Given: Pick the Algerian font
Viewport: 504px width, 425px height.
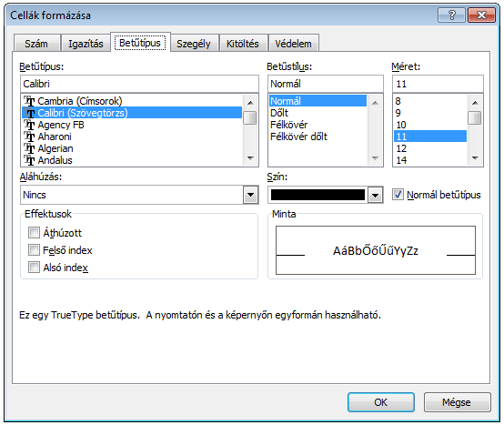Looking at the screenshot, I should pyautogui.click(x=132, y=148).
